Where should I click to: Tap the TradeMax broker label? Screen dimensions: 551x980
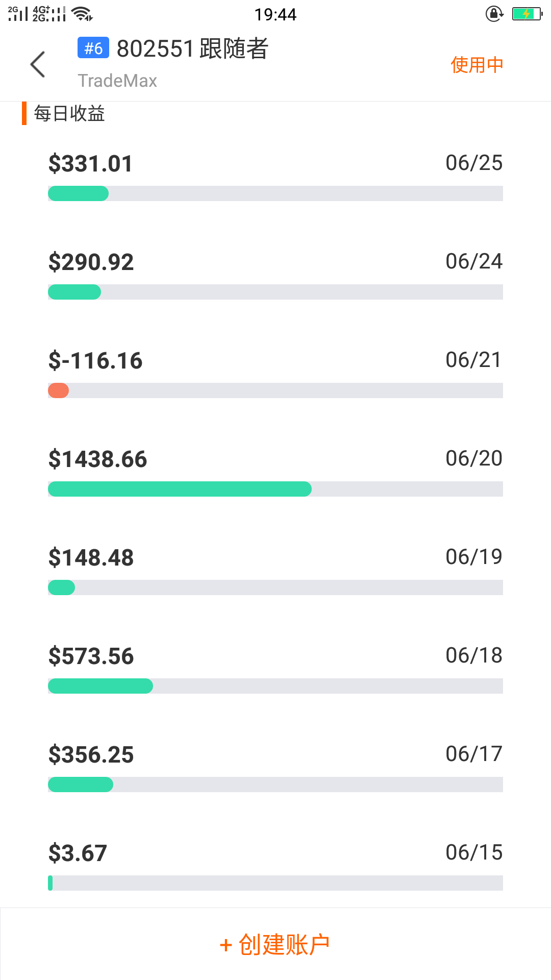tap(117, 81)
